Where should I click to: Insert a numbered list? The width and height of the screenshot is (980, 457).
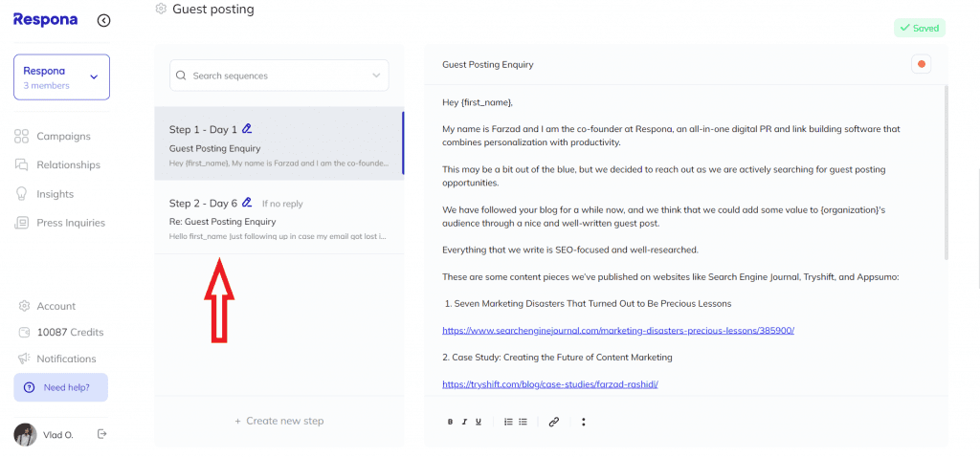(x=509, y=422)
